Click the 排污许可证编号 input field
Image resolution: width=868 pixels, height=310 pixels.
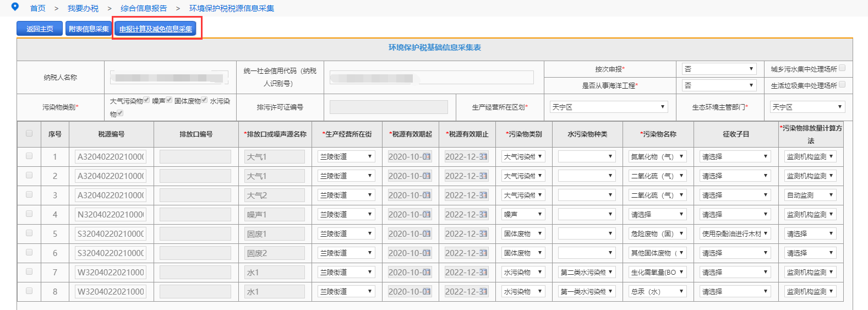pos(389,107)
